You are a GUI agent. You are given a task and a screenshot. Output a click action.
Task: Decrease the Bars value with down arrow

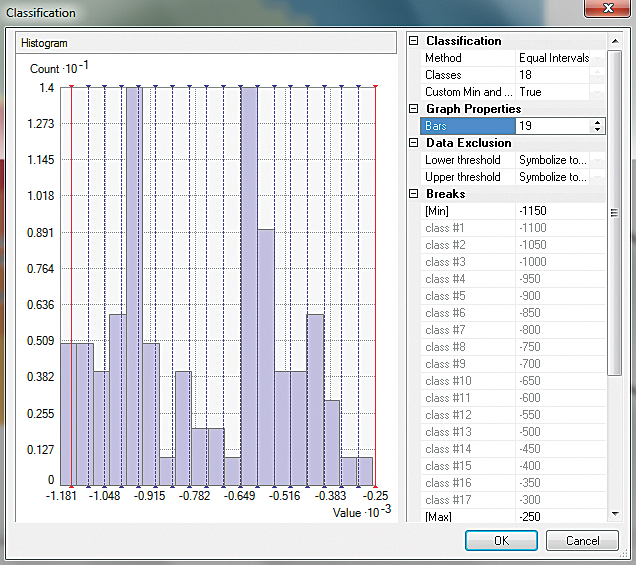coord(597,129)
